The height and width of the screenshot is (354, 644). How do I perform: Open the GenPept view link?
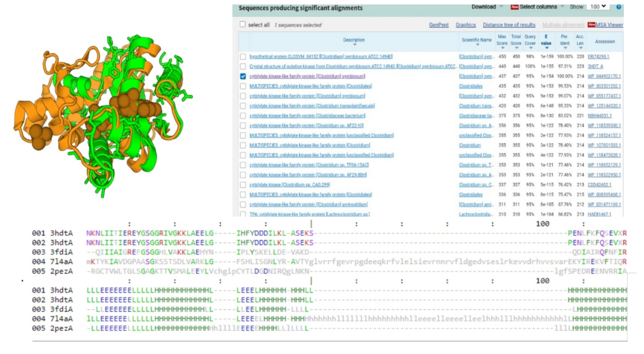pos(439,25)
